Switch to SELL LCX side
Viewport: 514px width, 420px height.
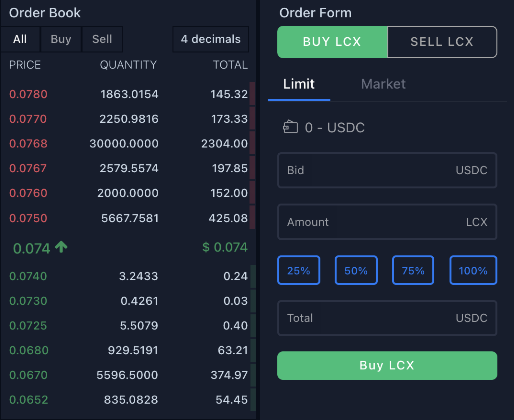tap(442, 42)
